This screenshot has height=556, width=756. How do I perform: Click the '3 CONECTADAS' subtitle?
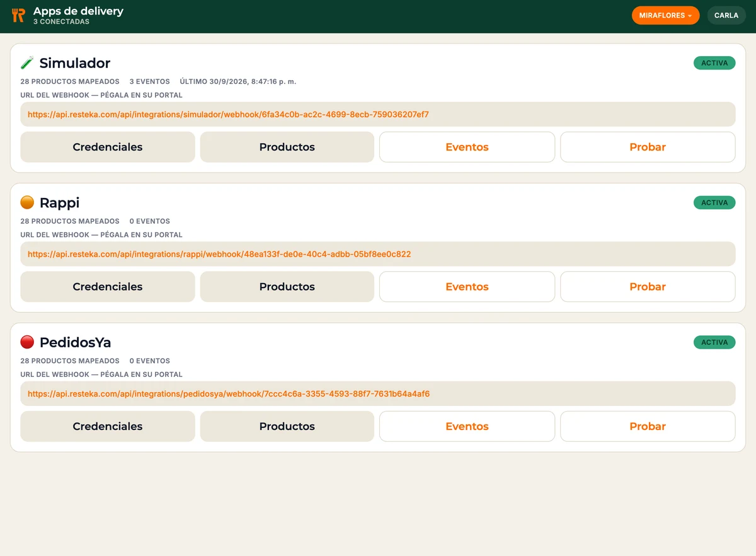click(61, 21)
